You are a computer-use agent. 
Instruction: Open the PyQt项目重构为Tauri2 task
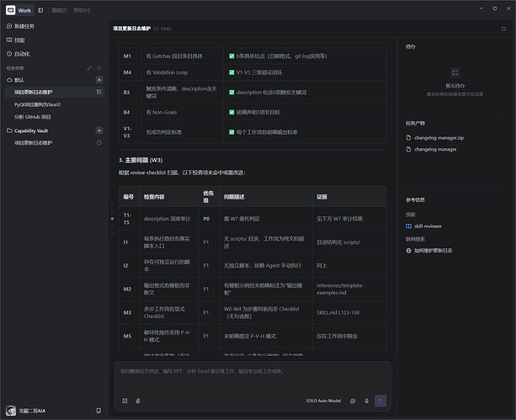coord(37,104)
